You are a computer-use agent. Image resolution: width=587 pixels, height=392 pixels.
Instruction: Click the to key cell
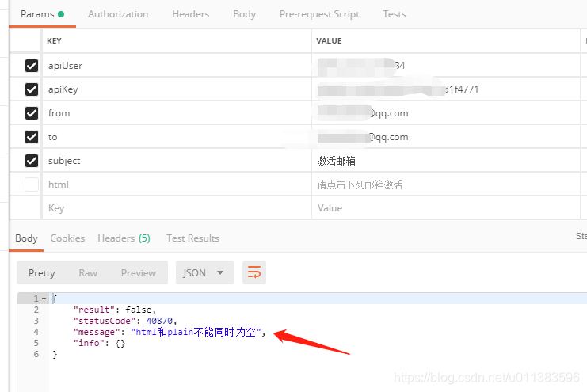click(177, 137)
